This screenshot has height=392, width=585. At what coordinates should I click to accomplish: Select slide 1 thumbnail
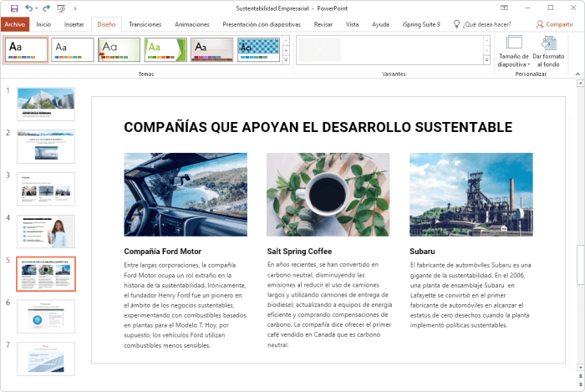pyautogui.click(x=46, y=104)
